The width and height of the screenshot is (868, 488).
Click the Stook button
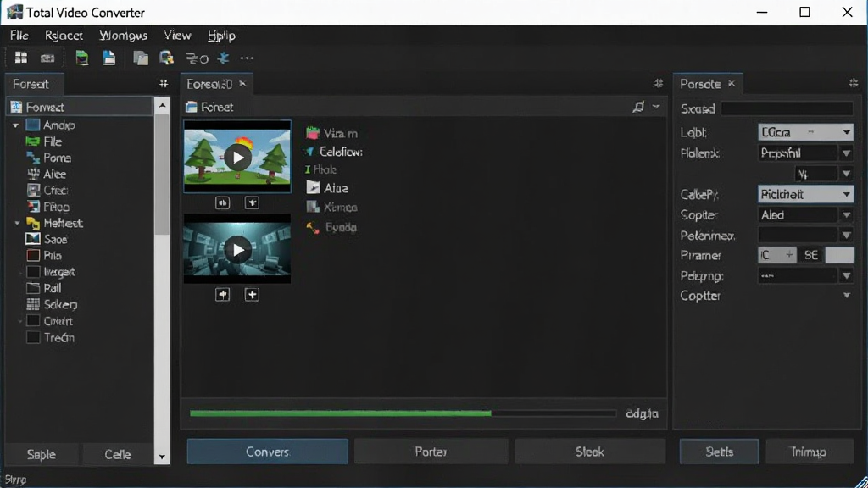[x=590, y=452]
